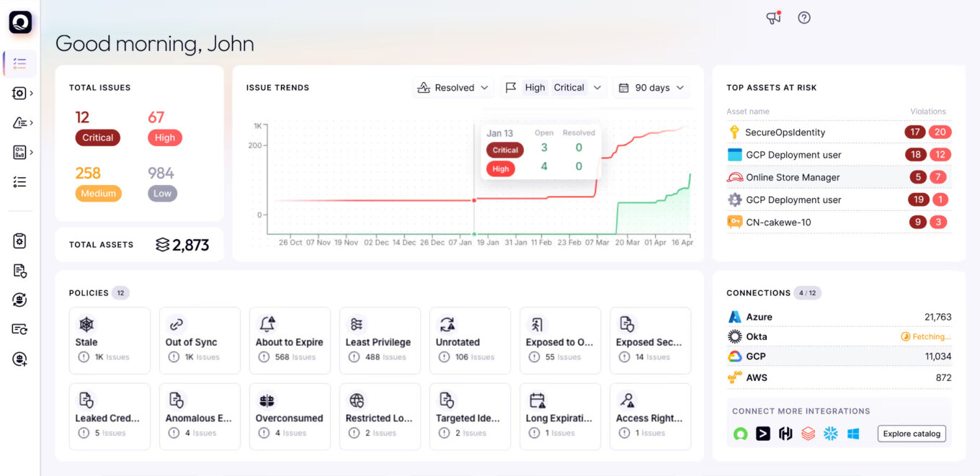This screenshot has width=980, height=476.
Task: Click the Explore catalog button
Action: pos(912,434)
